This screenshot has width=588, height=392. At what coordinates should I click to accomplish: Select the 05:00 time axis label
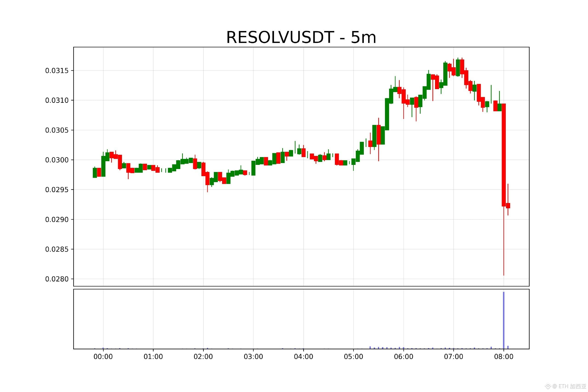[x=353, y=357]
